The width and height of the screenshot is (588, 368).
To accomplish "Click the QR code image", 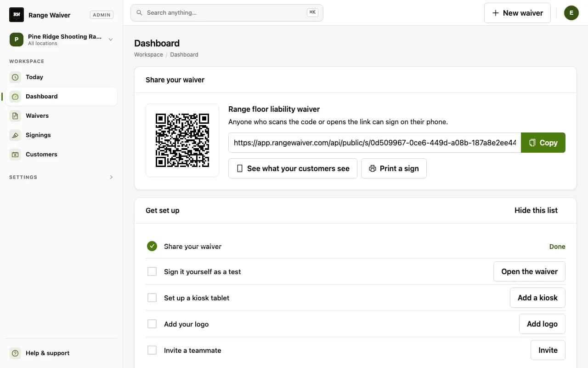I will (x=182, y=140).
